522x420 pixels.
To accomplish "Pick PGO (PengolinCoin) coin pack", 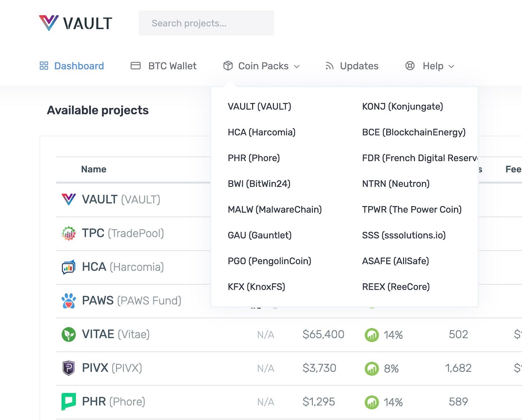I will [270, 261].
